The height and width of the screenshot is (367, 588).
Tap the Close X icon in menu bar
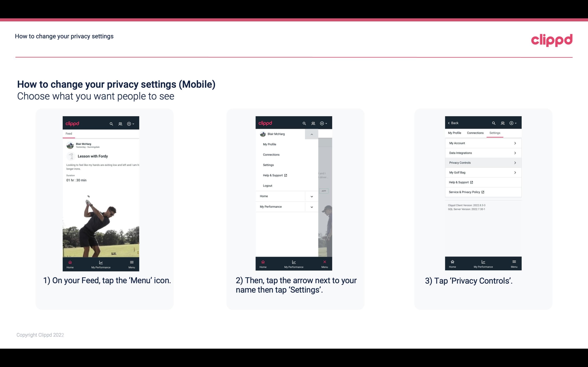coord(324,262)
